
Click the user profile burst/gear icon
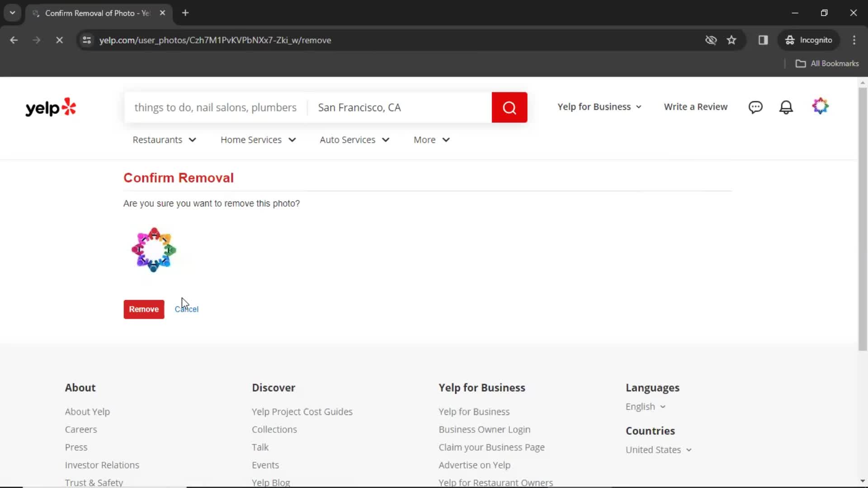pyautogui.click(x=821, y=107)
